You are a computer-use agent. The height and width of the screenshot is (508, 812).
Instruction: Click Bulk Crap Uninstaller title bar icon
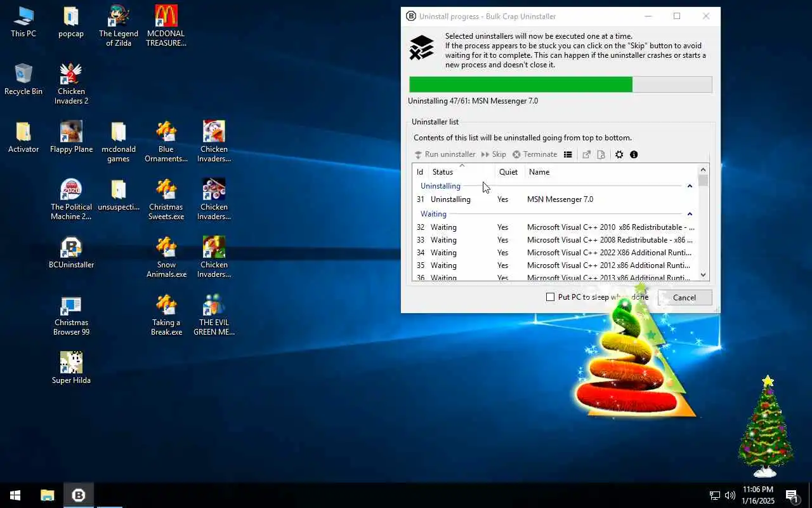click(411, 17)
